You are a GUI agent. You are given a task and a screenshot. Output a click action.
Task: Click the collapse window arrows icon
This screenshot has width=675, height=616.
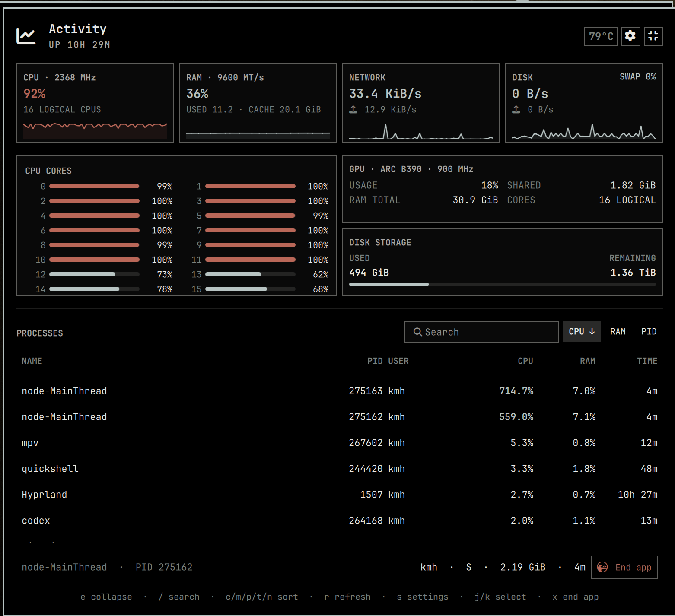[x=653, y=36]
